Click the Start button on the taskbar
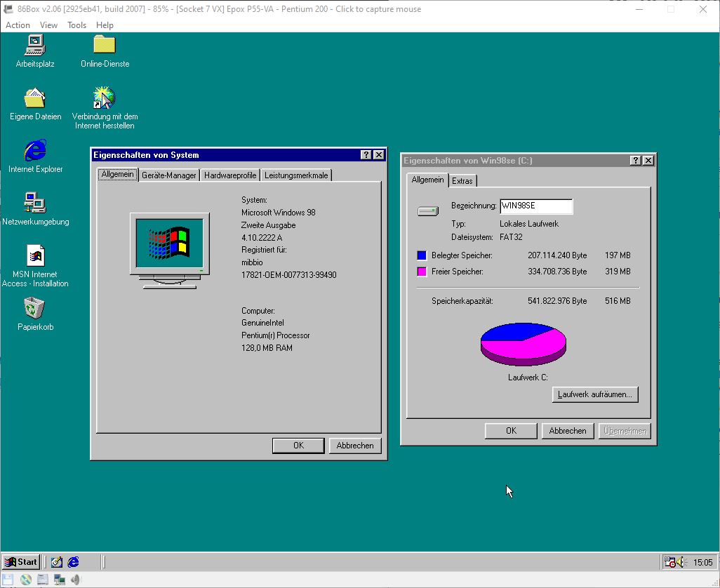720x588 pixels. coord(20,561)
